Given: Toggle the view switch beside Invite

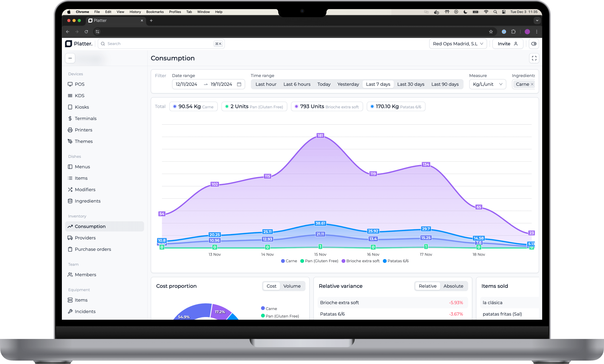Looking at the screenshot, I should 534,44.
